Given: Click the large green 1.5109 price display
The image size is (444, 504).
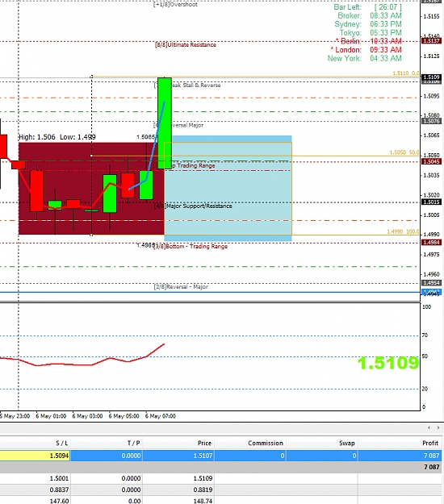Looking at the screenshot, I should point(388,363).
